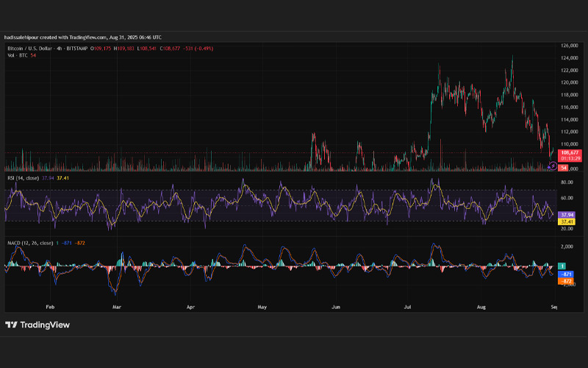Click the red volume label 54 on price axis
Image resolution: width=588 pixels, height=368 pixels.
[563, 168]
